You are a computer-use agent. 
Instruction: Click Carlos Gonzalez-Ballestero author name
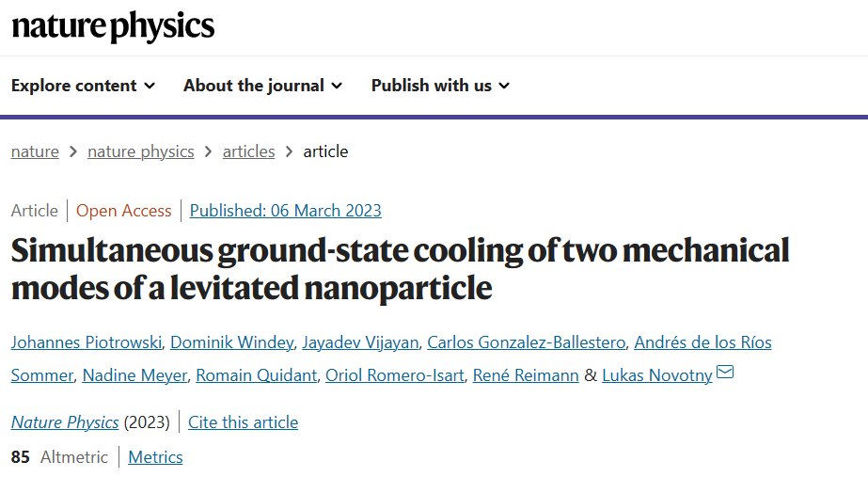(x=527, y=342)
